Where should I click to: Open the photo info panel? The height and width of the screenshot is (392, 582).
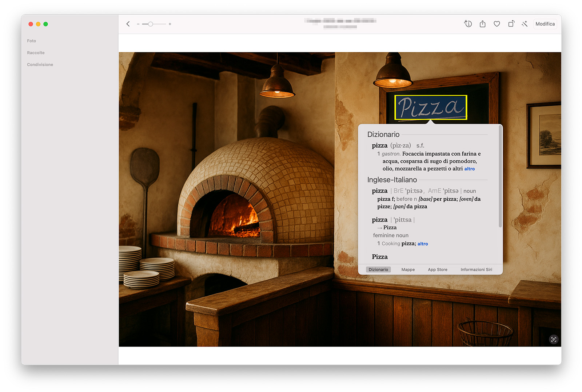468,24
